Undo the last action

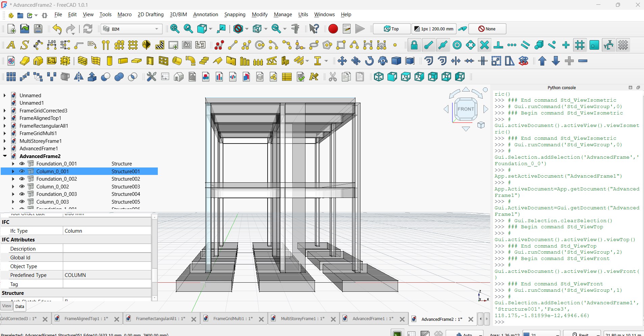click(57, 29)
